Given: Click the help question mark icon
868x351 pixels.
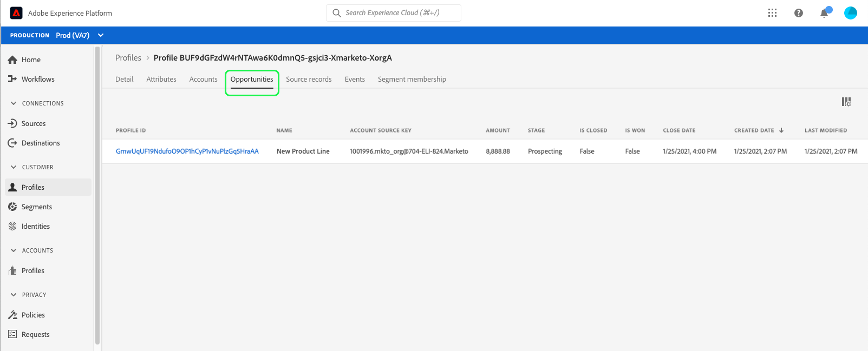Looking at the screenshot, I should coord(798,13).
